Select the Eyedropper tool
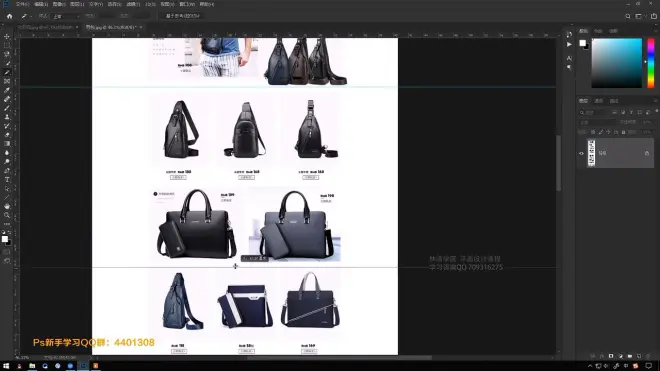 [7, 90]
